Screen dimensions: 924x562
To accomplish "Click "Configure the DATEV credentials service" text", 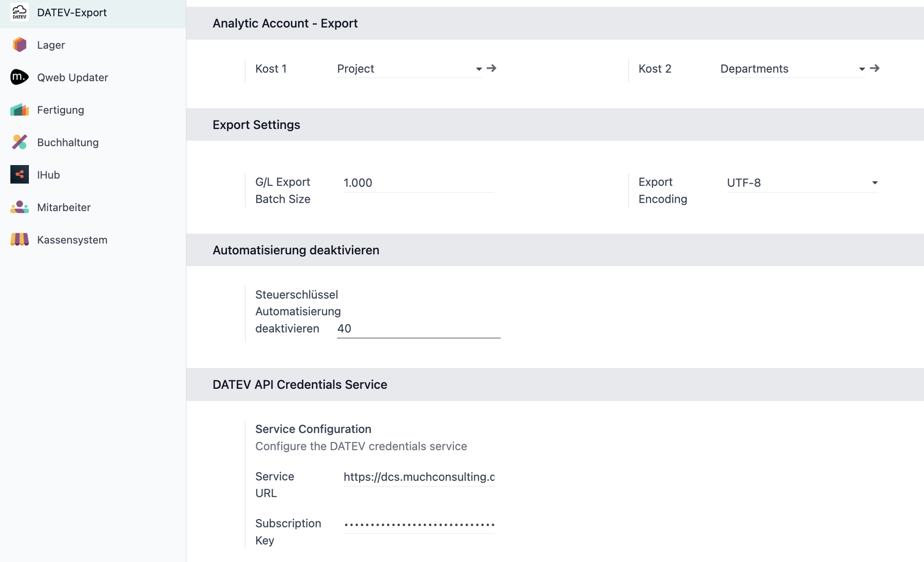I will [x=361, y=446].
